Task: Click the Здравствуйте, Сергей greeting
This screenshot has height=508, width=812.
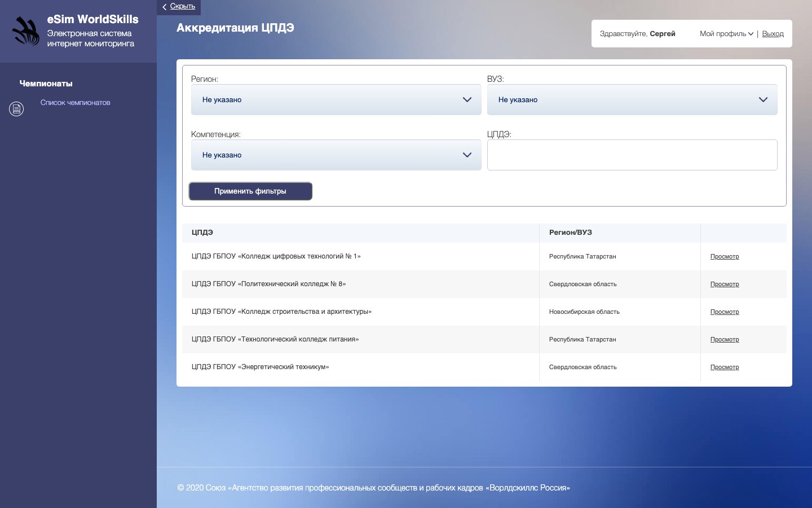Action: (638, 34)
